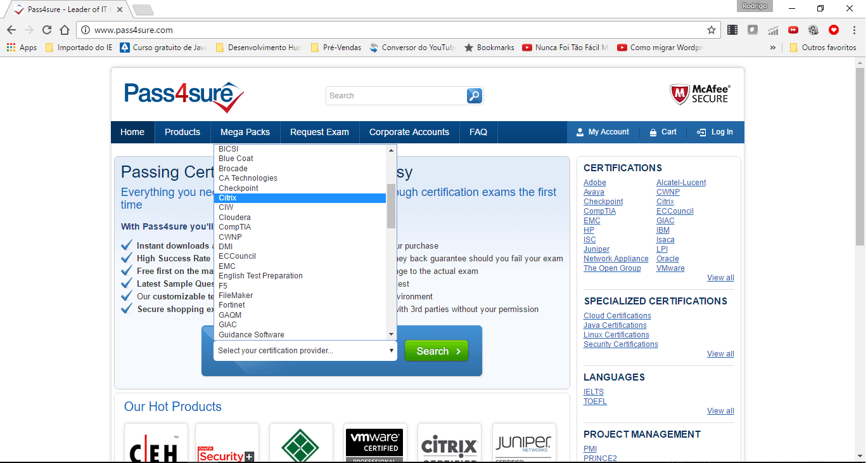This screenshot has width=868, height=463.
Task: Click the McAfee Secure badge
Action: [x=700, y=94]
